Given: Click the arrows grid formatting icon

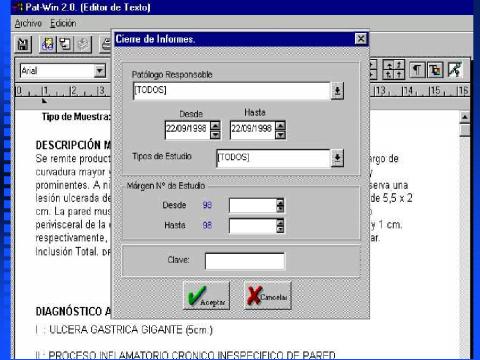Looking at the screenshot, I should pyautogui.click(x=394, y=70).
